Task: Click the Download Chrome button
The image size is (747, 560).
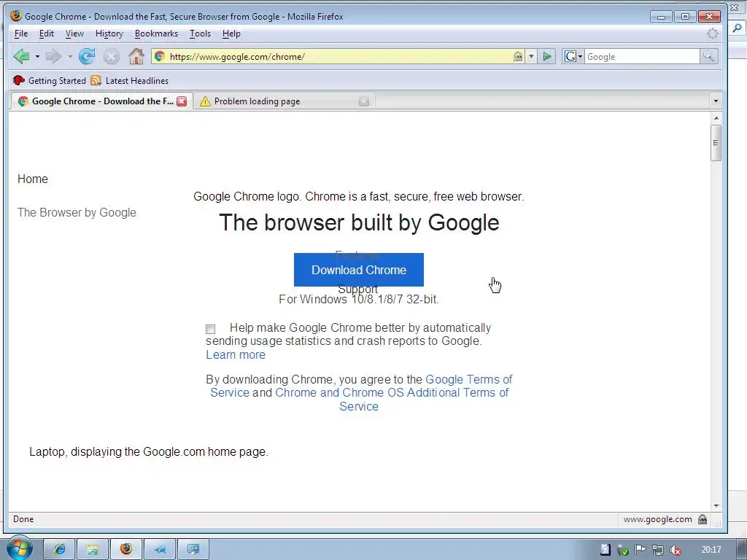Action: pos(359,270)
